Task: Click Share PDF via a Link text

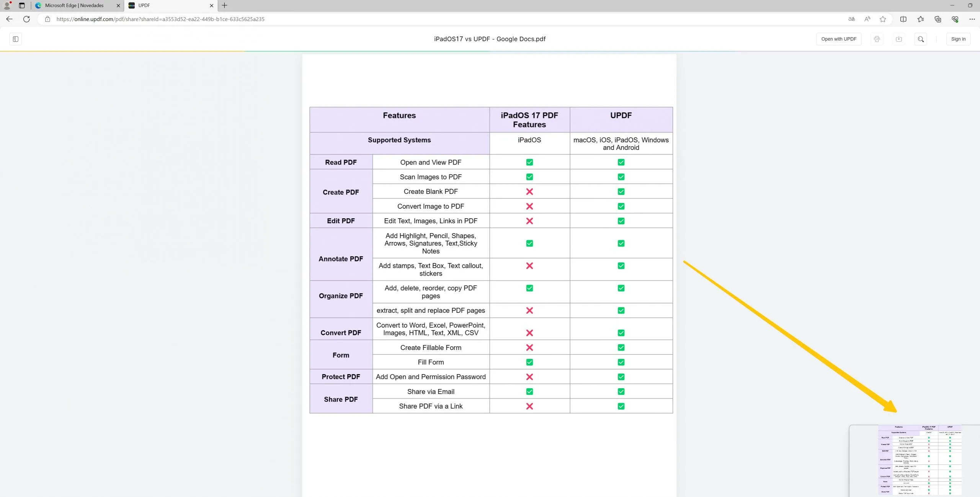Action: point(431,406)
